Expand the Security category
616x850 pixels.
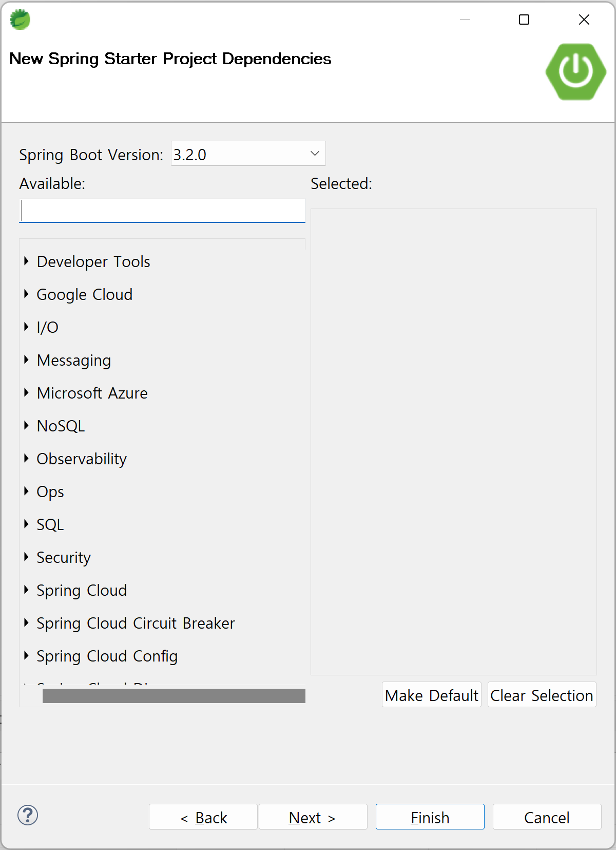click(26, 557)
